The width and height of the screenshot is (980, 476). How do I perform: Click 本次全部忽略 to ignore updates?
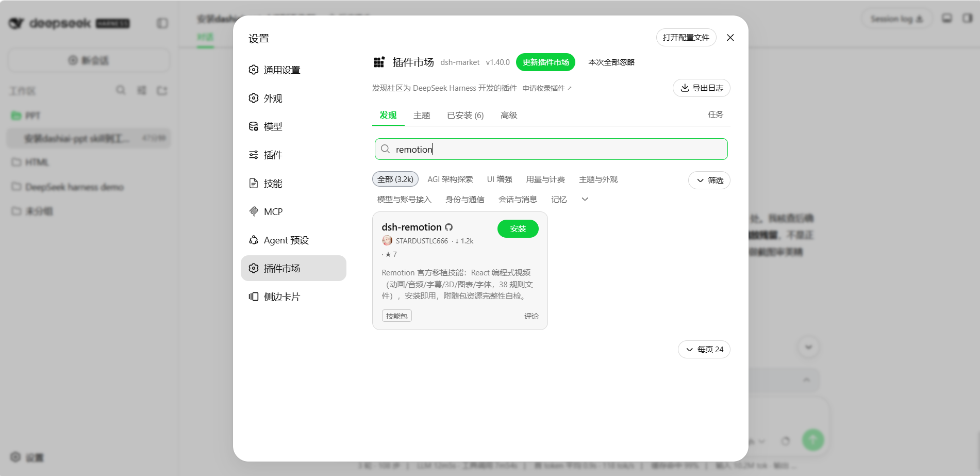pyautogui.click(x=611, y=62)
